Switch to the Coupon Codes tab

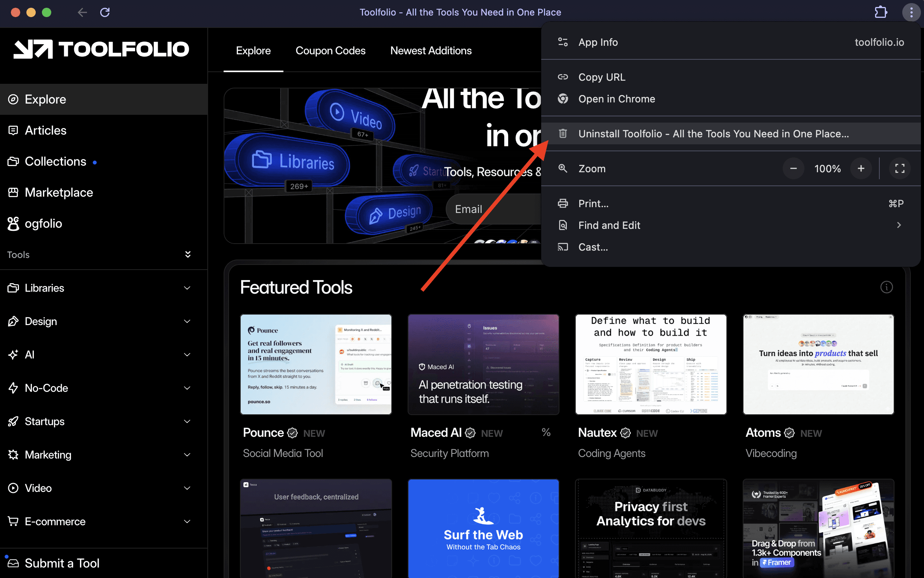tap(330, 51)
